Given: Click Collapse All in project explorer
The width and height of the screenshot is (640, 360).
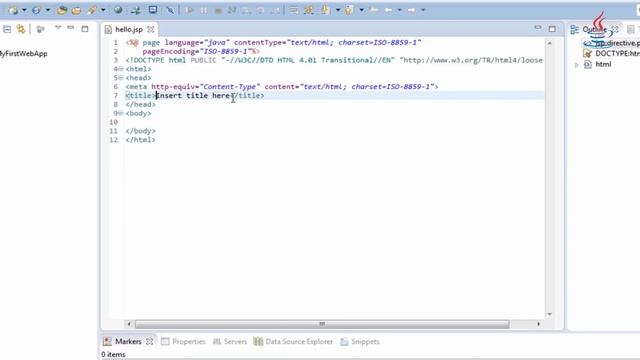Looking at the screenshot, I should pos(7,29).
